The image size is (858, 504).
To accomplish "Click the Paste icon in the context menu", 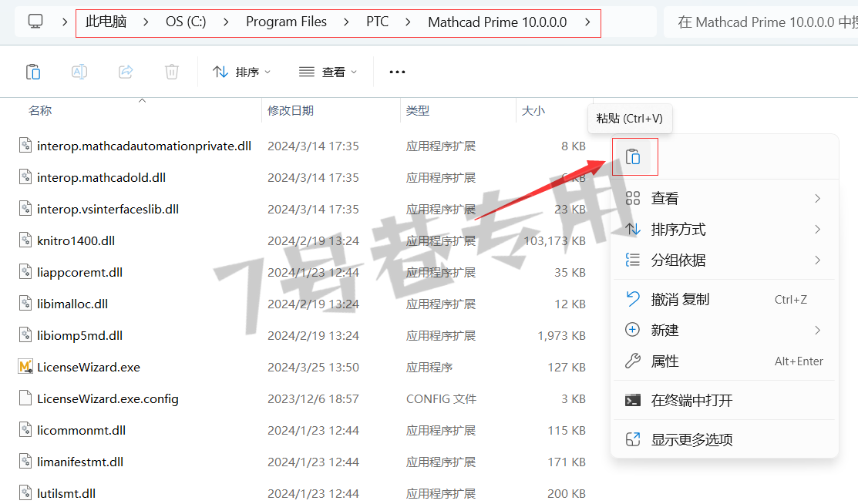I will click(x=633, y=157).
